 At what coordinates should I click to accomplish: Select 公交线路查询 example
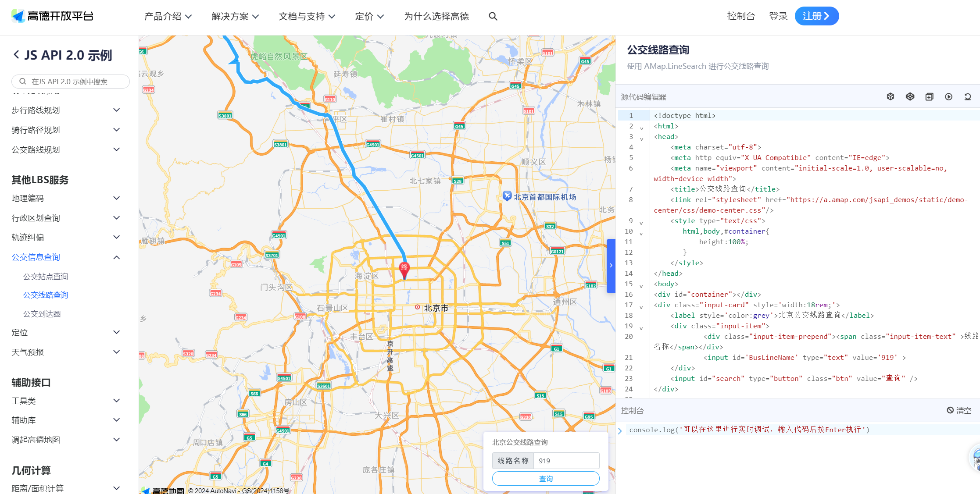pos(46,295)
